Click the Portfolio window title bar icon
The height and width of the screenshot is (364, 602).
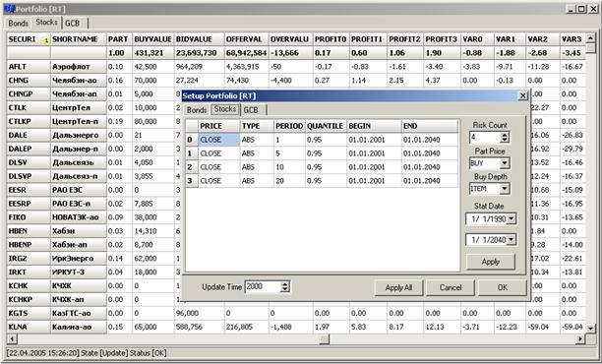pos(9,9)
